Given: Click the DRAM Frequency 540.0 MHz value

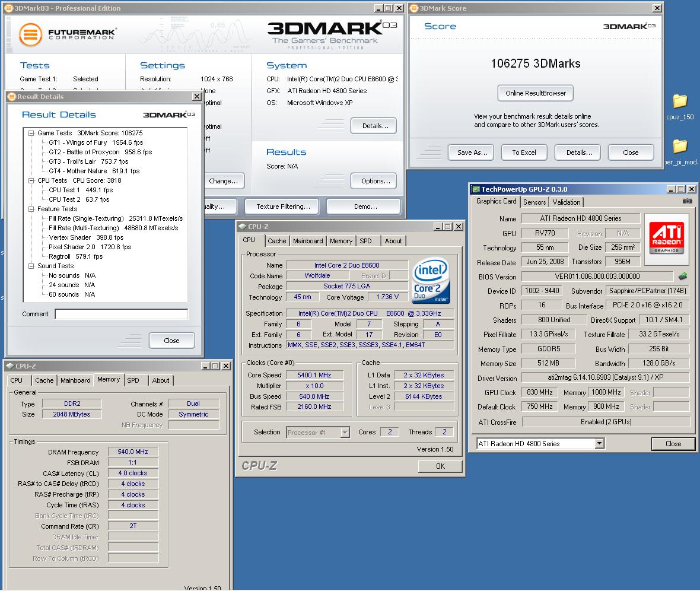Looking at the screenshot, I should tap(133, 452).
